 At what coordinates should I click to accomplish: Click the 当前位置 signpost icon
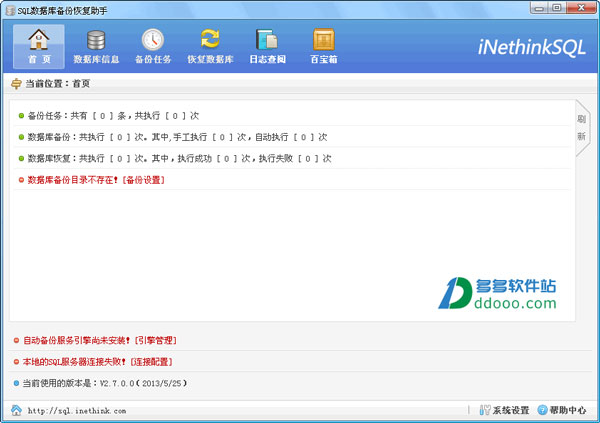pyautogui.click(x=16, y=83)
